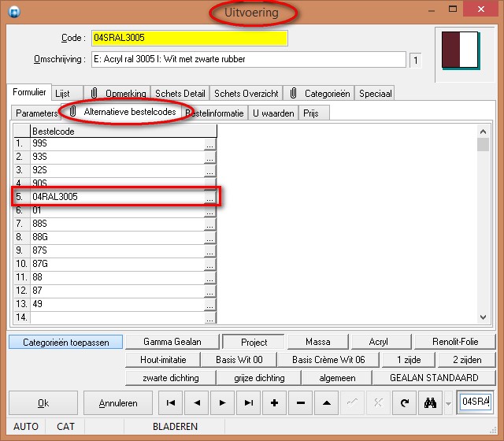Click the Annuleren button
The width and height of the screenshot is (504, 441).
pos(118,403)
